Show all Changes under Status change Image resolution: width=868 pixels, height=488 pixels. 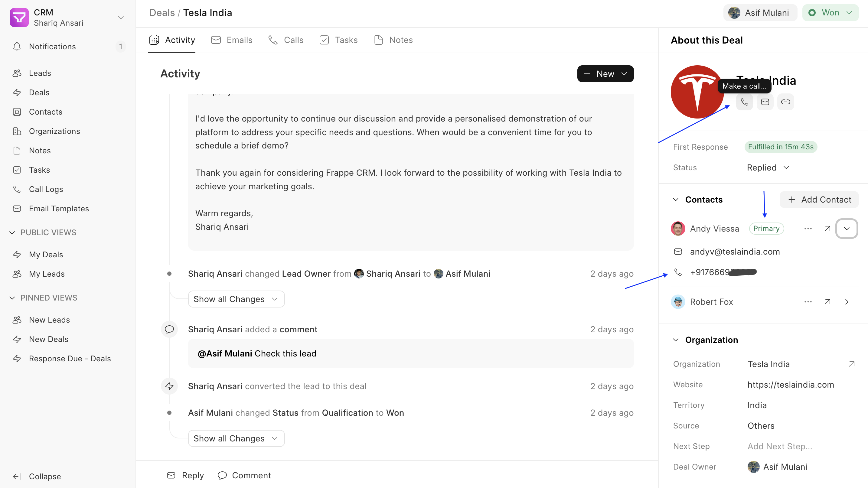point(236,438)
